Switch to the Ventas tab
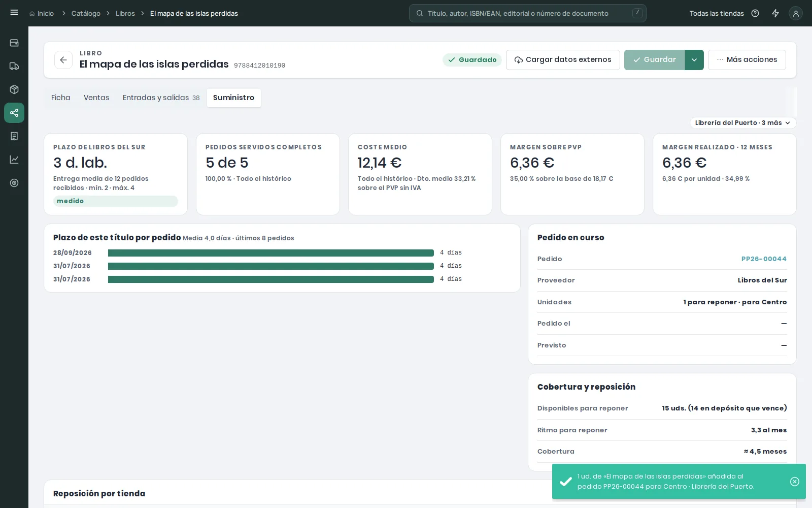This screenshot has height=508, width=812. pos(96,98)
